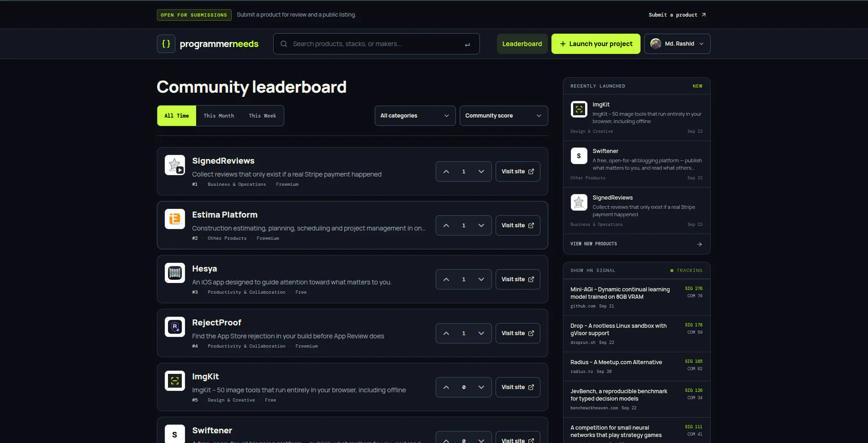Upvote ImgKit in the leaderboard
Image resolution: width=868 pixels, height=443 pixels.
coord(446,387)
